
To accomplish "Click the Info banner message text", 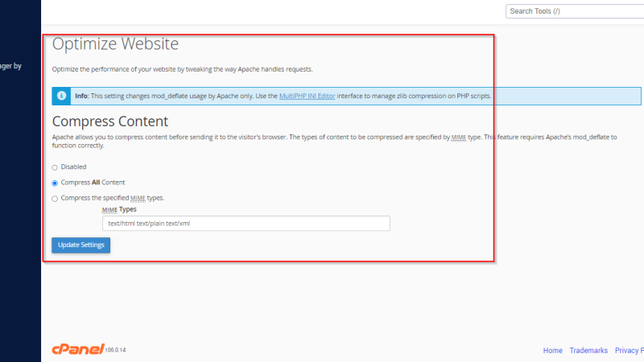I will (283, 96).
